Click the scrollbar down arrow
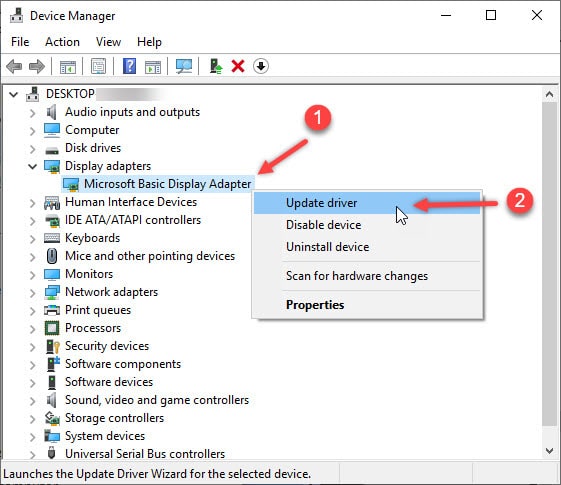The image size is (561, 485). (x=549, y=451)
